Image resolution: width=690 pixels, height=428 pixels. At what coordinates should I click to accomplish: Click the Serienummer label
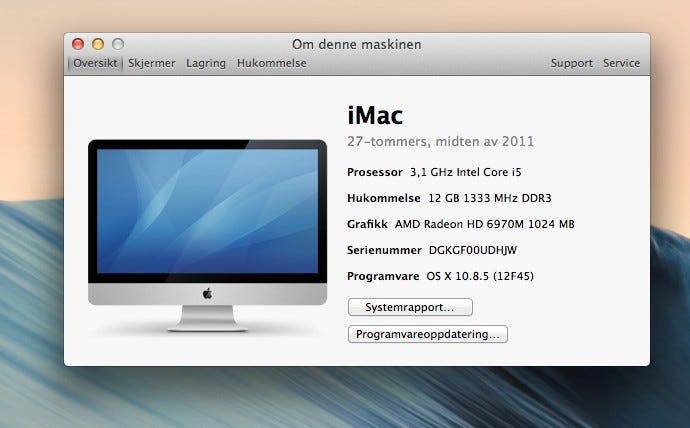(x=384, y=250)
